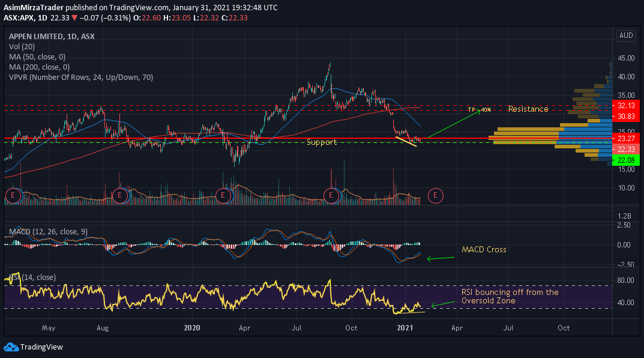Click the 32.13 red price label
This screenshot has width=644, height=358.
point(626,106)
